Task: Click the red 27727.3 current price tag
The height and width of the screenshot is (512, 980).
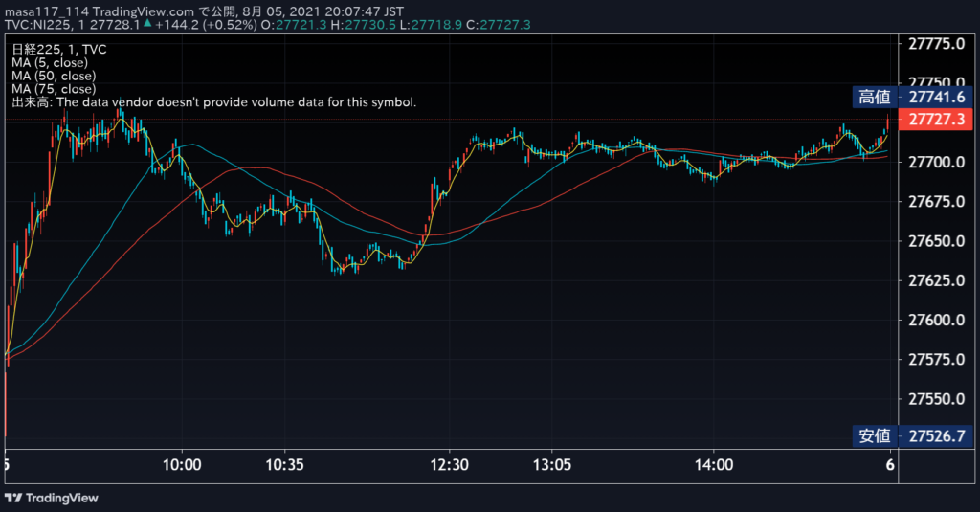Action: click(936, 120)
